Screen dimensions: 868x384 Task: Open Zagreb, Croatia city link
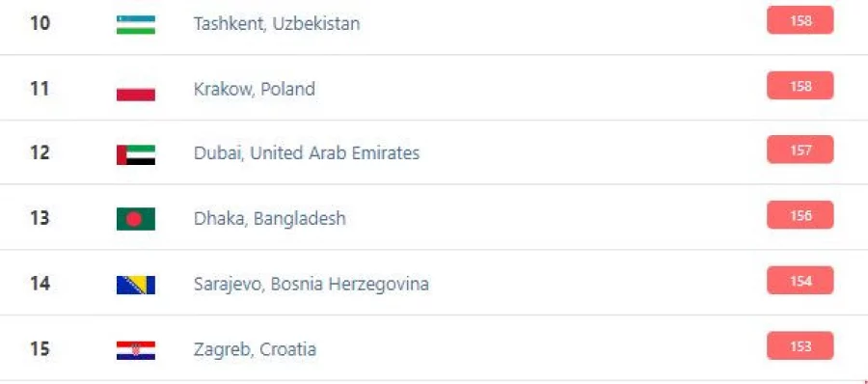pyautogui.click(x=256, y=349)
